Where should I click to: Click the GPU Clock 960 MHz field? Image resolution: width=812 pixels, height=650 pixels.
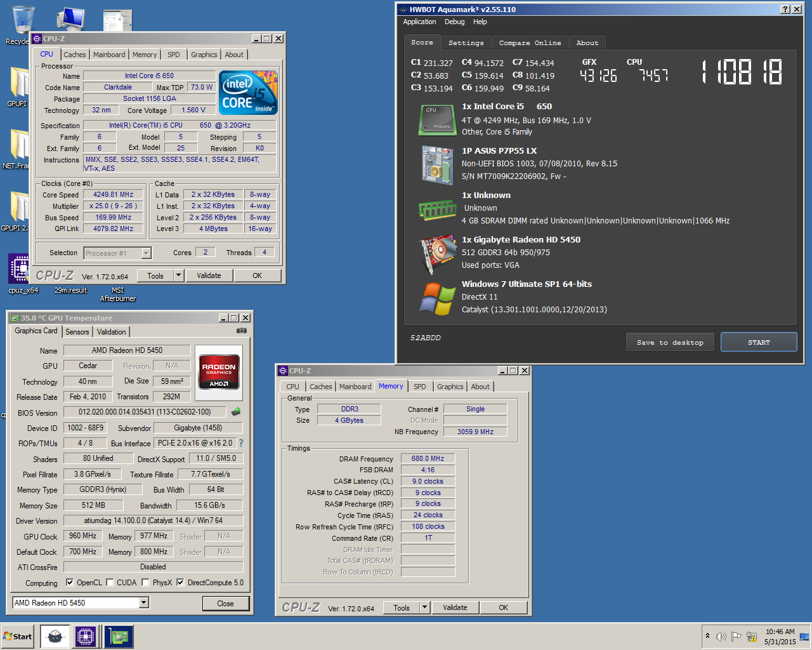coord(82,536)
